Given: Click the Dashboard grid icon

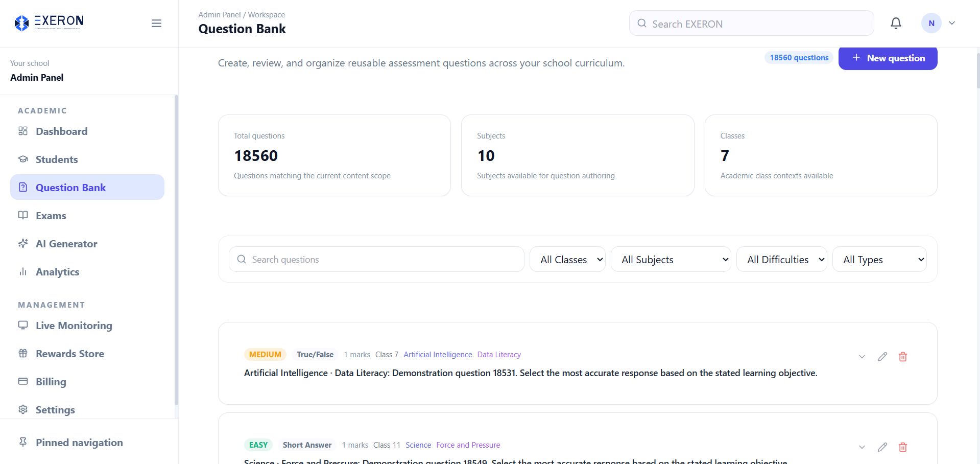Looking at the screenshot, I should click(x=23, y=131).
